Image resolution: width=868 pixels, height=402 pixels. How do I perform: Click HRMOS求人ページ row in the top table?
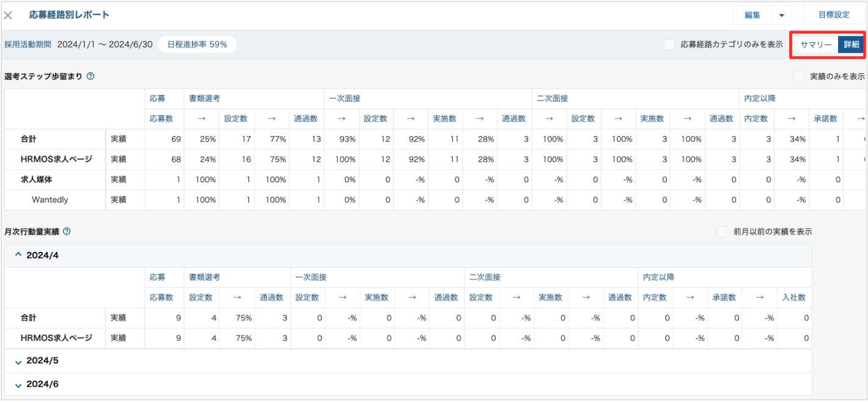[x=56, y=159]
